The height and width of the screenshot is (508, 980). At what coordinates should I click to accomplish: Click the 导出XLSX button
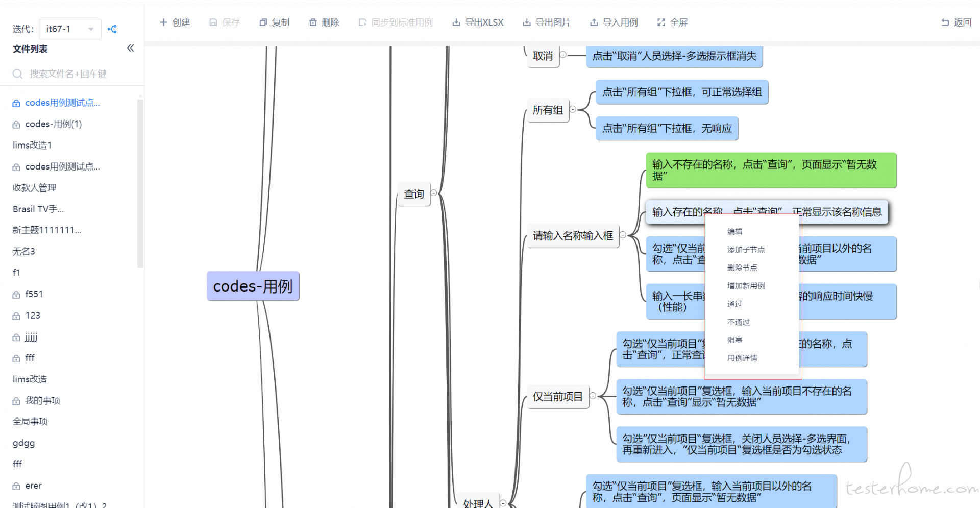point(478,22)
